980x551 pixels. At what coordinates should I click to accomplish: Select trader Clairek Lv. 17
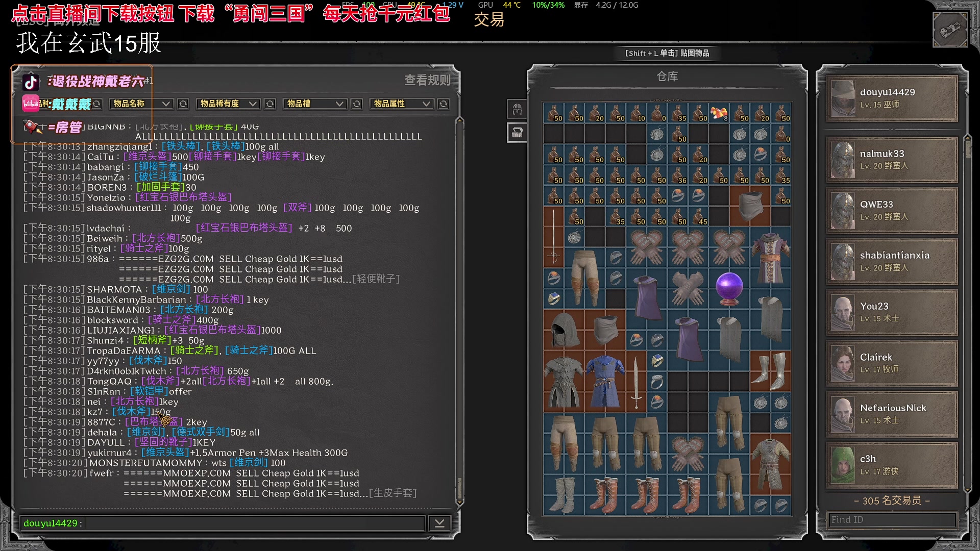click(x=892, y=363)
